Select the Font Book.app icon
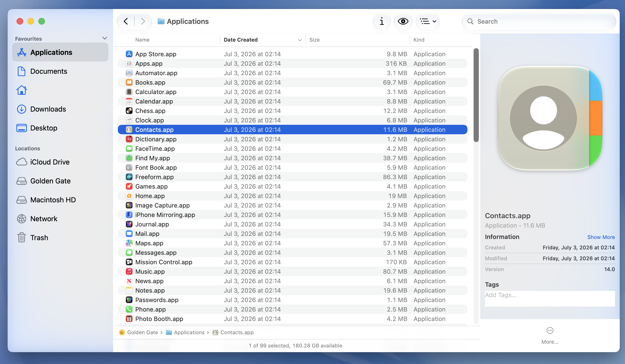Screen dimensions: 625x364 click(x=129, y=168)
